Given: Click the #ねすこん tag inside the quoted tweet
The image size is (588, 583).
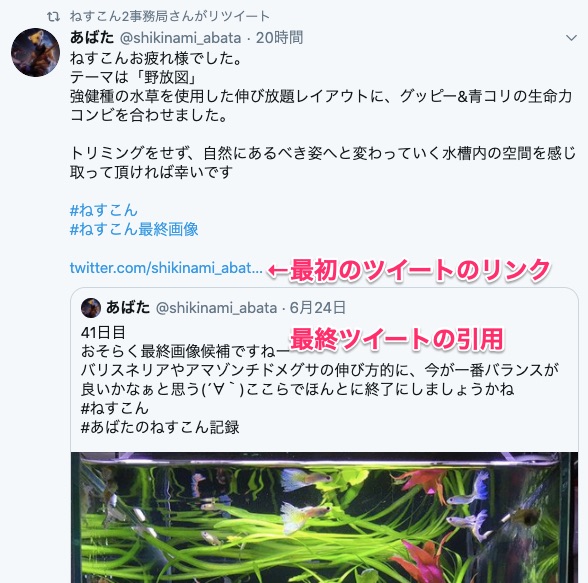Looking at the screenshot, I should pyautogui.click(x=115, y=408).
